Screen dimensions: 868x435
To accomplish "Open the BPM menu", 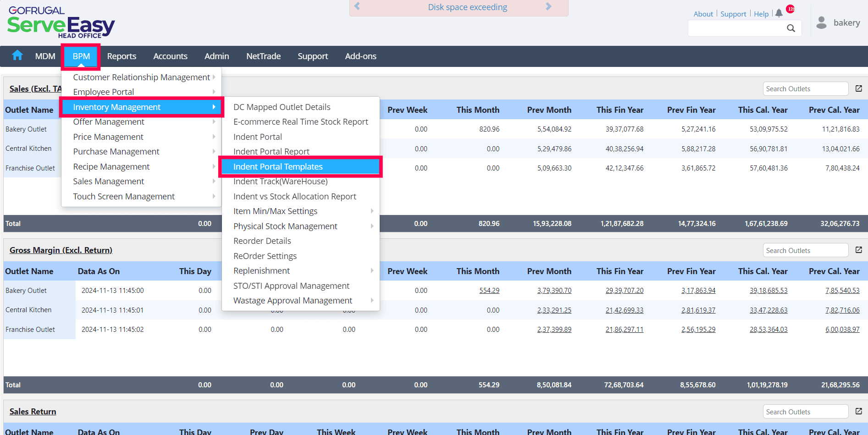I will [81, 56].
